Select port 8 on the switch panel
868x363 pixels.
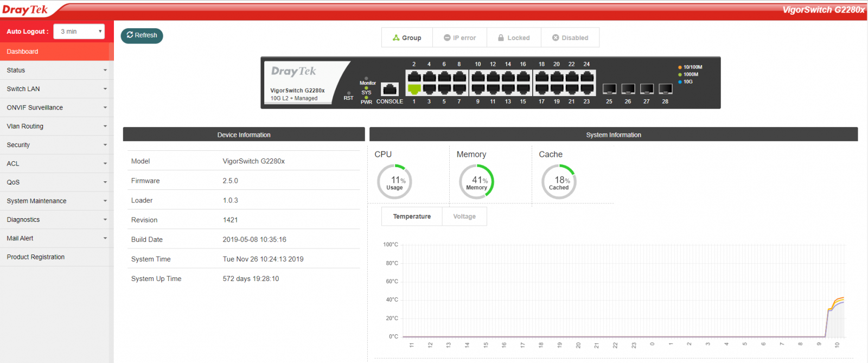pyautogui.click(x=459, y=76)
